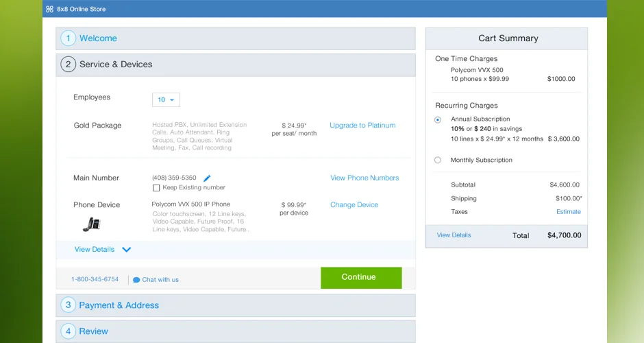Click the step 2 circle icon

69,64
